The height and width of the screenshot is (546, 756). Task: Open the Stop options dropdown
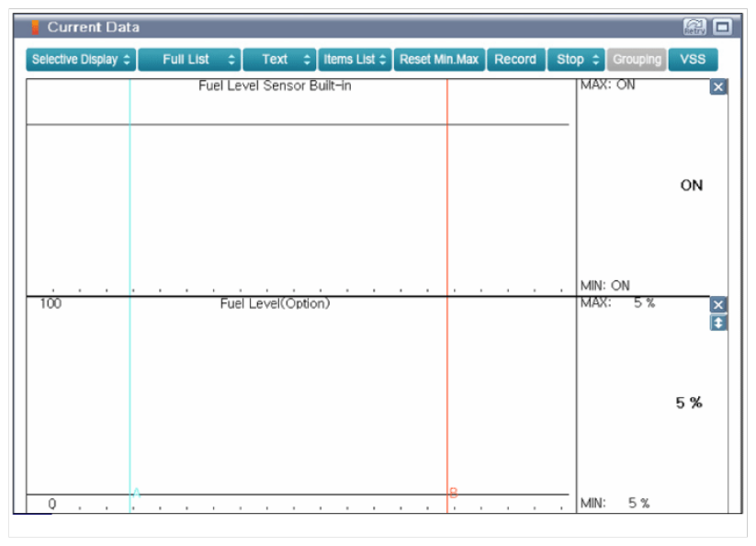[x=577, y=60]
